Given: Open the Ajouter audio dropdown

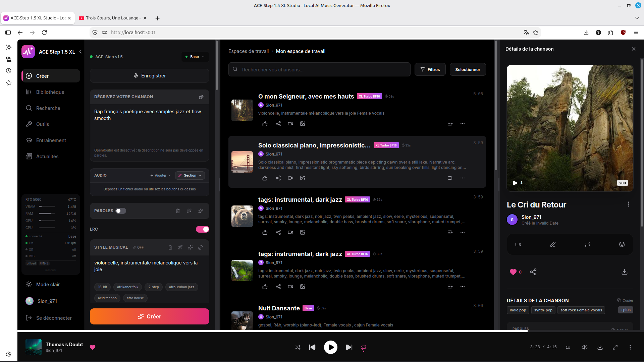Looking at the screenshot, I should [x=161, y=175].
